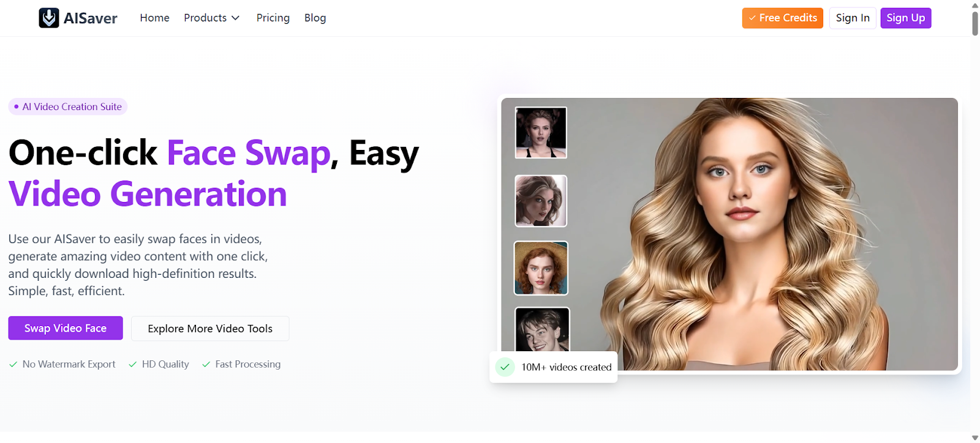Click the page scrollbar thumb
The width and height of the screenshot is (980, 443).
click(974, 23)
